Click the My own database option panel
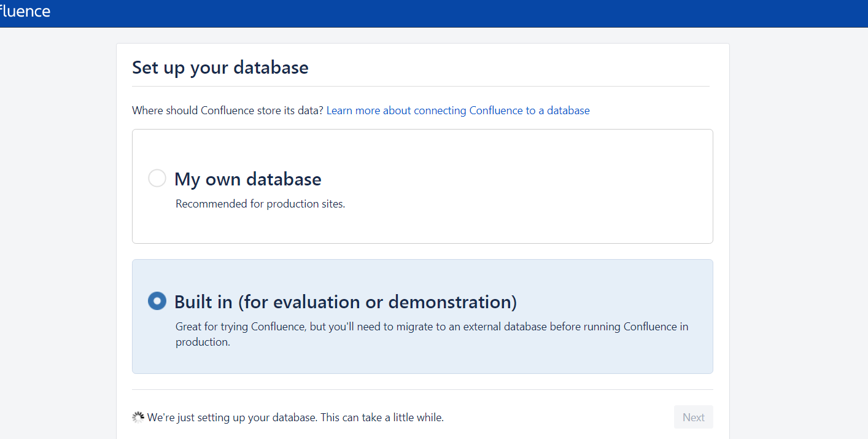Viewport: 868px width, 439px height. tap(422, 186)
